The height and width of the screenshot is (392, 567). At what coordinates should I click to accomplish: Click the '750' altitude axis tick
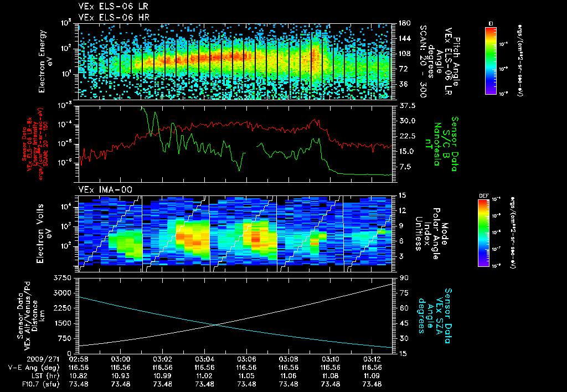point(65,338)
